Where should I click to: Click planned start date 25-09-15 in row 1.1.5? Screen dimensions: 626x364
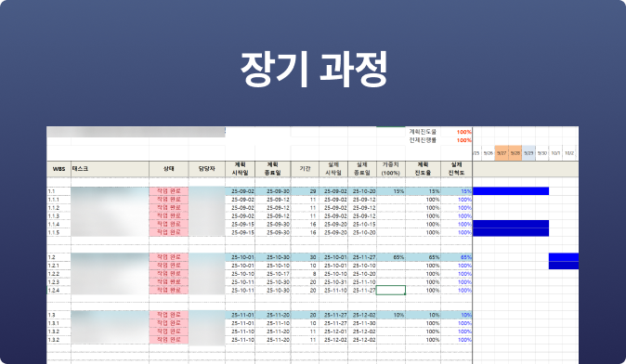click(240, 232)
